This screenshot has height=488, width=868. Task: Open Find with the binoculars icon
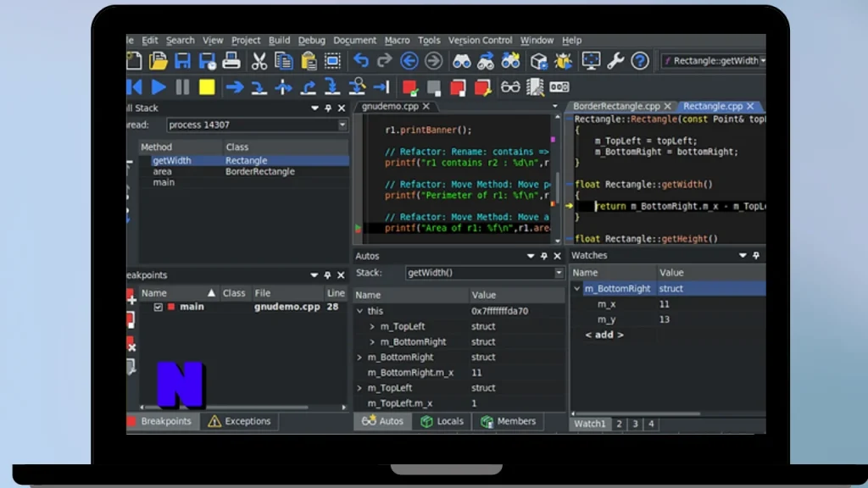(x=462, y=61)
